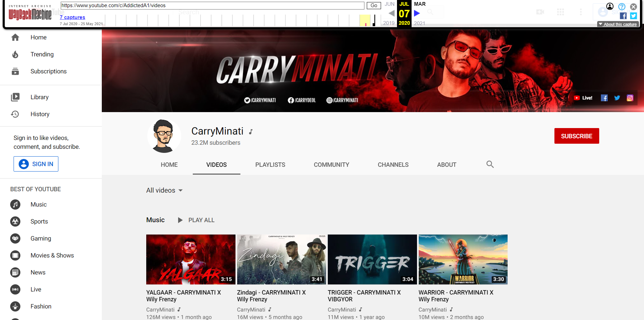Click the Facebook icon on channel banner
Viewport: 644px width, 320px height.
point(604,98)
